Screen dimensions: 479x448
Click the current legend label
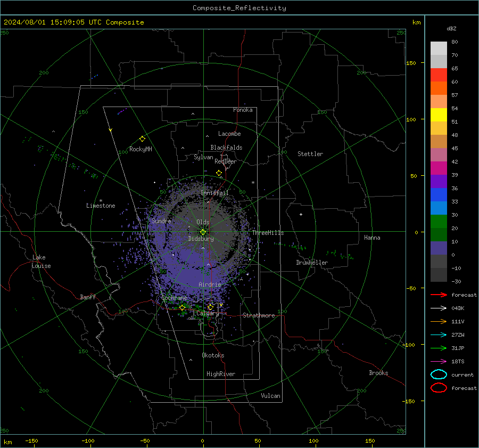tap(463, 374)
